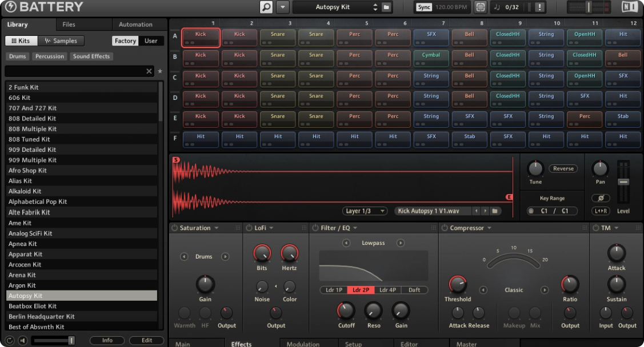Screen dimensions: 644x347
Task: Select next saturation type arrow
Action: coord(225,257)
